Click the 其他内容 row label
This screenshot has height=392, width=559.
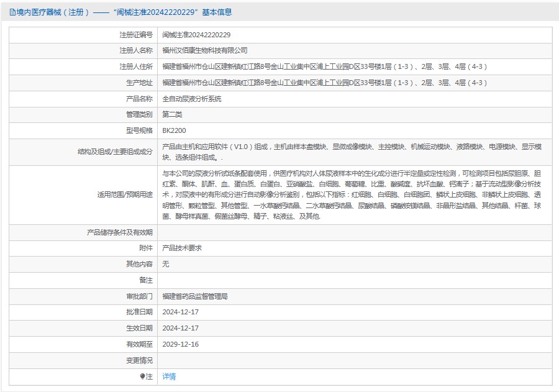pos(139,264)
